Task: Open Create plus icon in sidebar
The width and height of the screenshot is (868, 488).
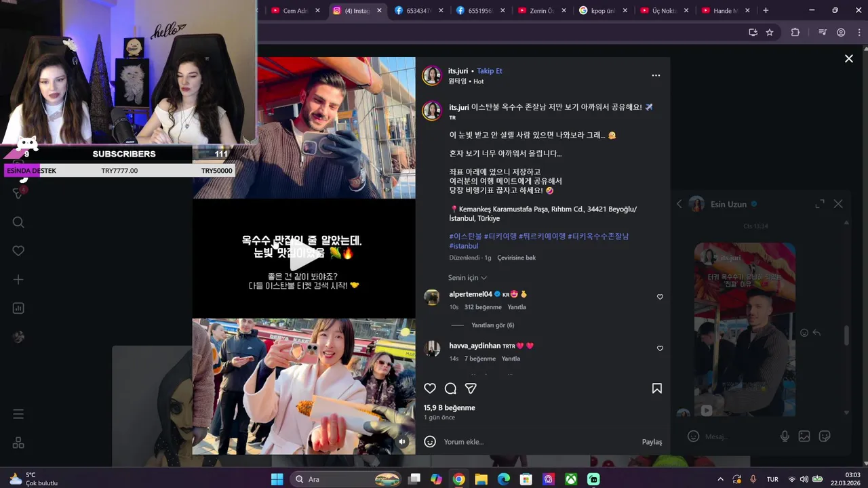Action: (x=18, y=279)
